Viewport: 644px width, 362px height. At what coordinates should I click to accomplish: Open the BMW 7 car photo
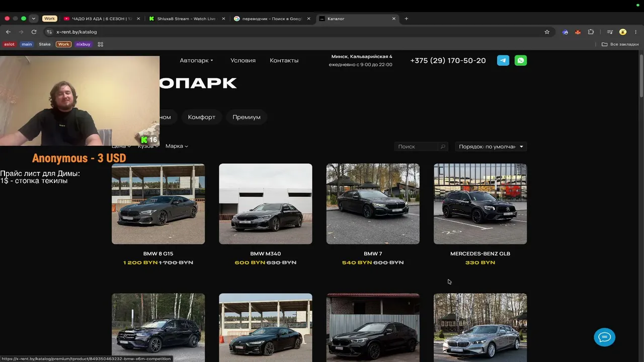tap(373, 204)
